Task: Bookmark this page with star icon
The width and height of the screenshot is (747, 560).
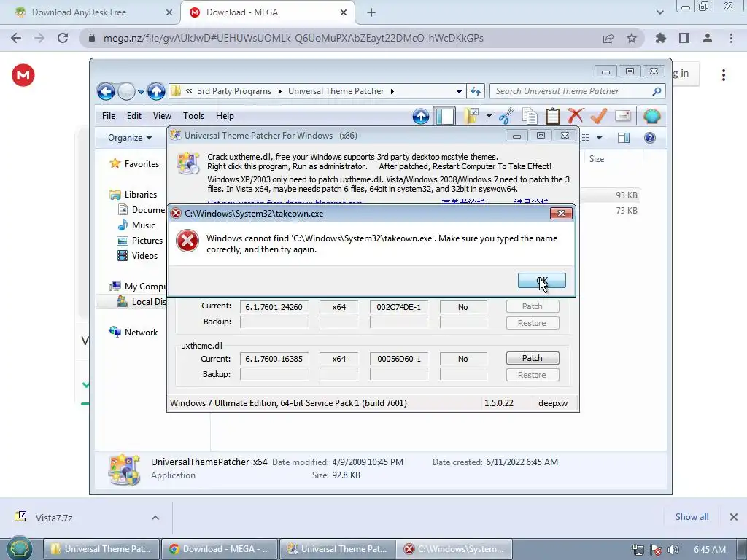Action: (x=632, y=38)
